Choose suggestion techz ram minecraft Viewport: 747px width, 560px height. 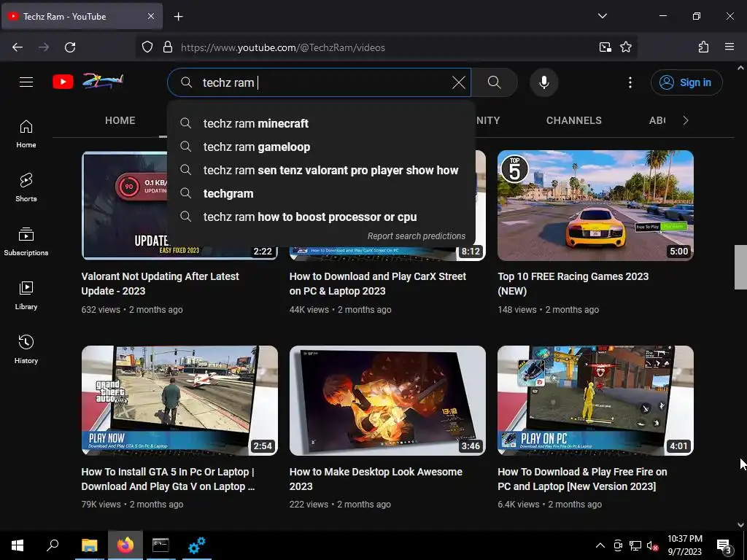tap(321, 123)
